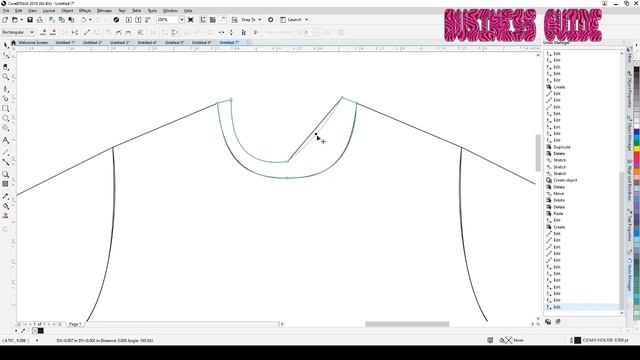Click the Export icon
The width and height of the screenshot is (640, 360).
click(138, 20)
